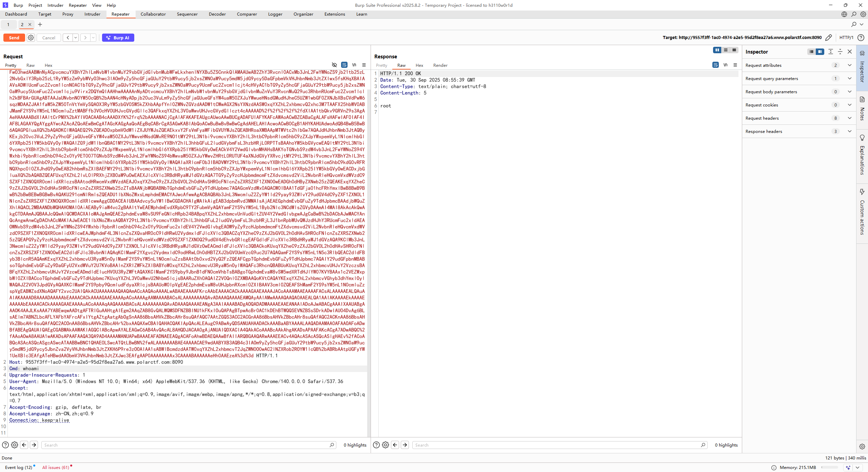The image size is (868, 472).
Task: Add a new Repeater tab with plus icon
Action: click(x=40, y=24)
